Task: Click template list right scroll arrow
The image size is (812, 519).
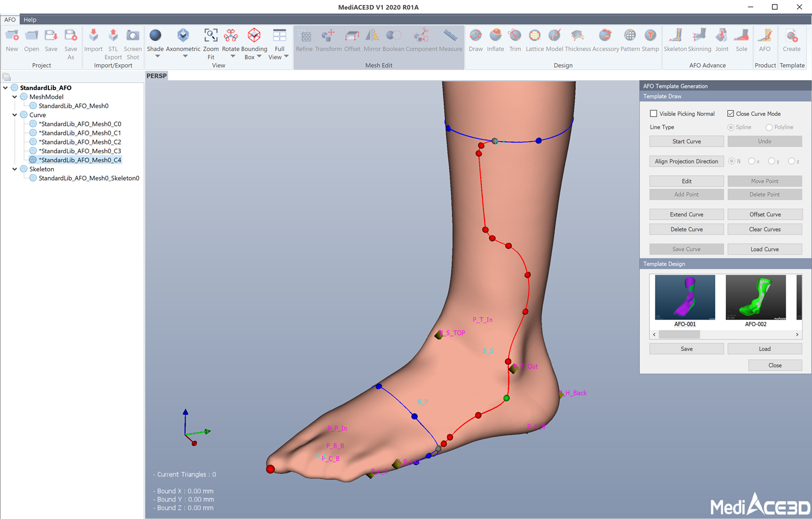Action: click(797, 334)
